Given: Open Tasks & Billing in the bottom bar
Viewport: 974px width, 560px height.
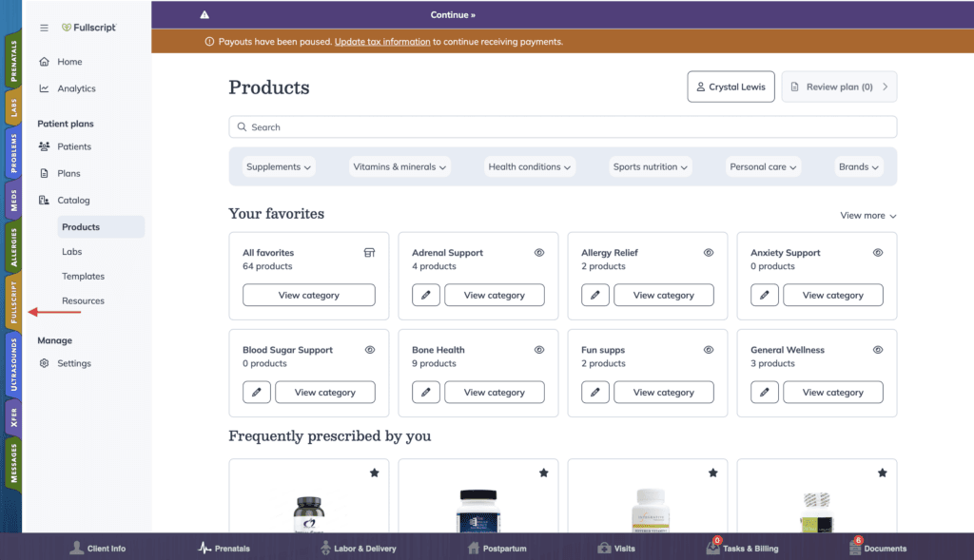Looking at the screenshot, I should point(742,548).
